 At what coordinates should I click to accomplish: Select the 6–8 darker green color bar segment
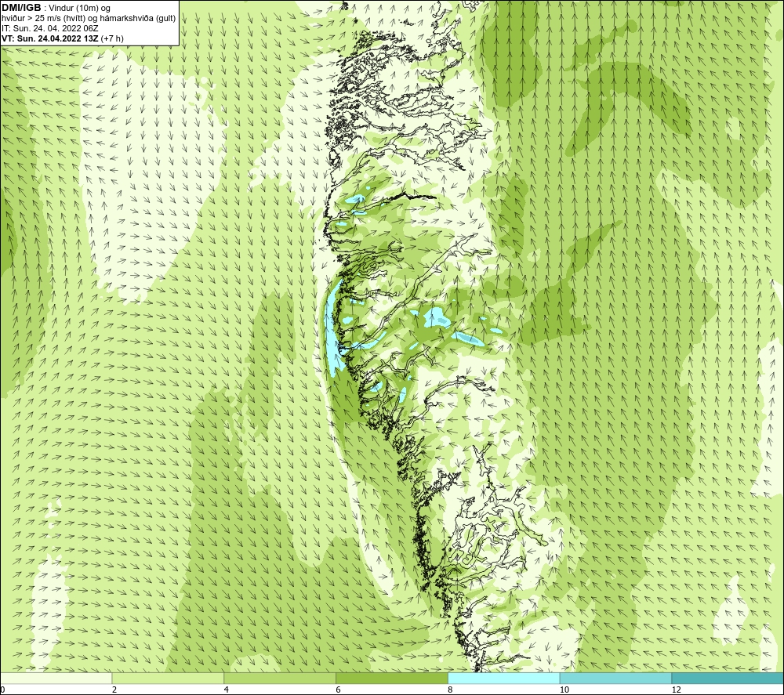(x=392, y=678)
